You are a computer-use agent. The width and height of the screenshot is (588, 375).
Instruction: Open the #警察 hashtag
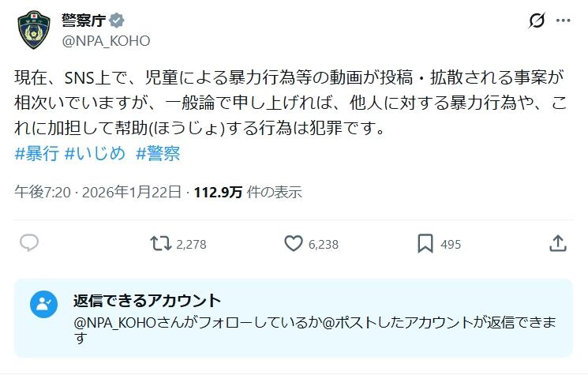tap(158, 153)
